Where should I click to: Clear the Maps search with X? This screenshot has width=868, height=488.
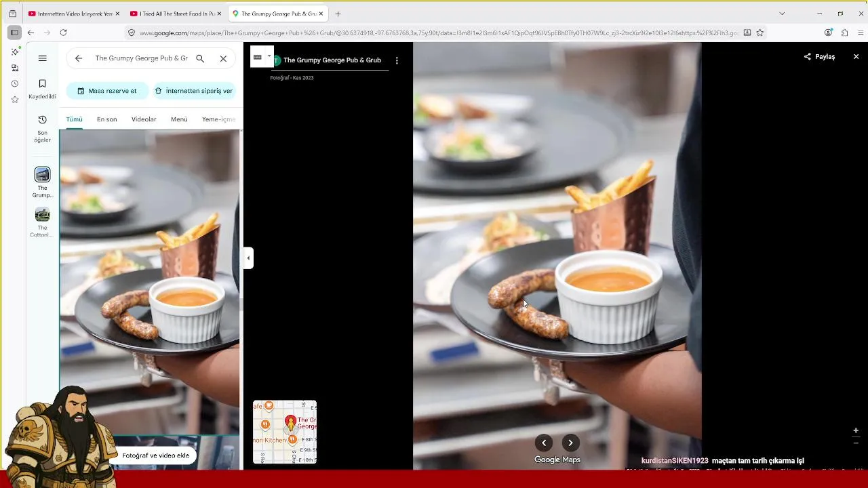pyautogui.click(x=223, y=58)
